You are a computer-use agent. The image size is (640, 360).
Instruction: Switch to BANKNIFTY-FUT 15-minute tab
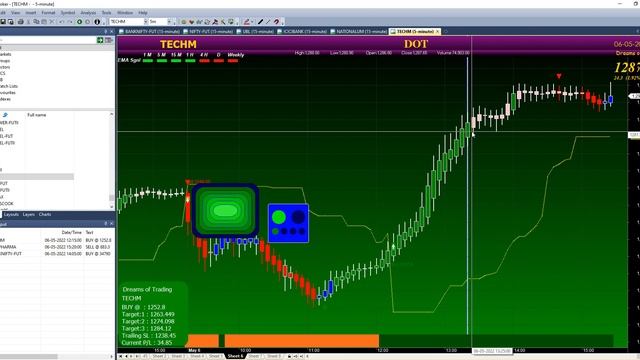[149, 31]
